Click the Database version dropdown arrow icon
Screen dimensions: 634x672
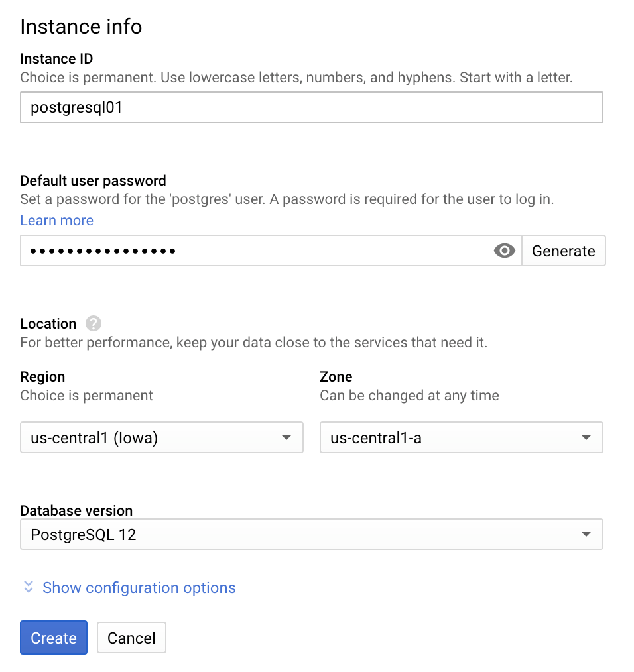pos(586,534)
